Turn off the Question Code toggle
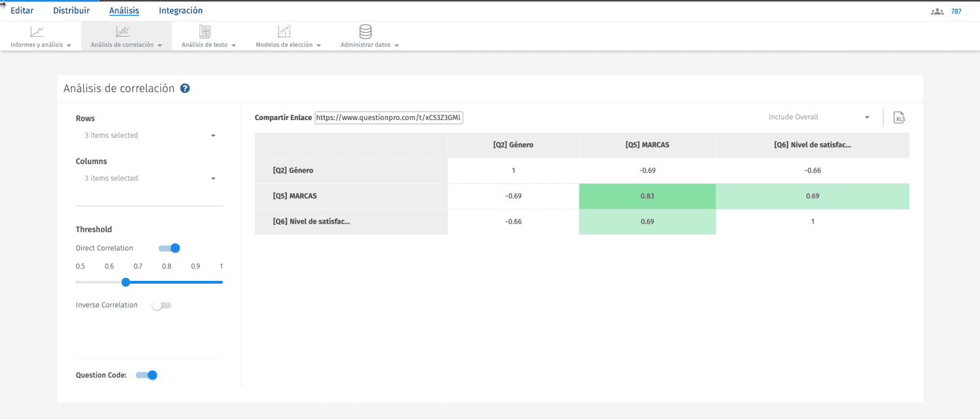Image resolution: width=980 pixels, height=420 pixels. [x=147, y=375]
